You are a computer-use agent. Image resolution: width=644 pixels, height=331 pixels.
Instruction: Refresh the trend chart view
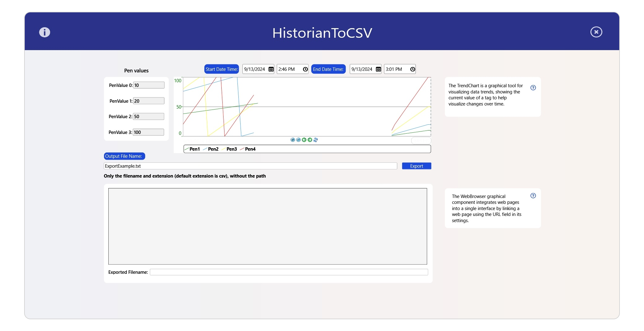(x=315, y=140)
